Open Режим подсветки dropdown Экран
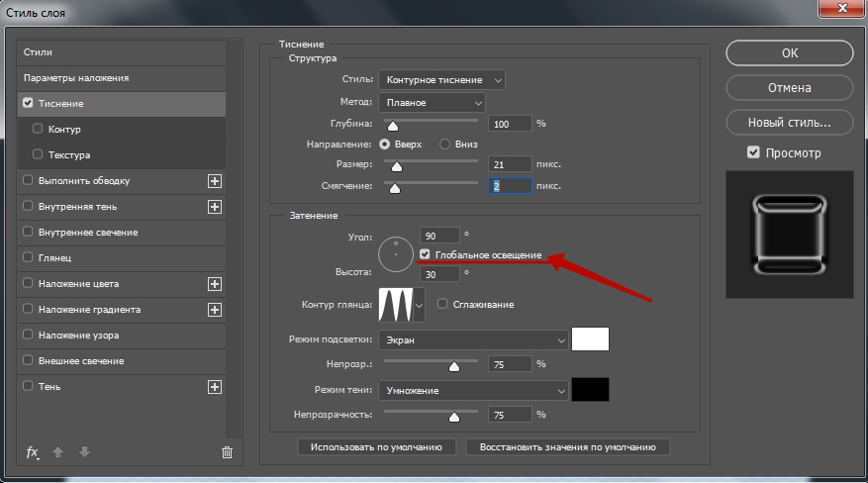Image resolution: width=868 pixels, height=483 pixels. 473,339
